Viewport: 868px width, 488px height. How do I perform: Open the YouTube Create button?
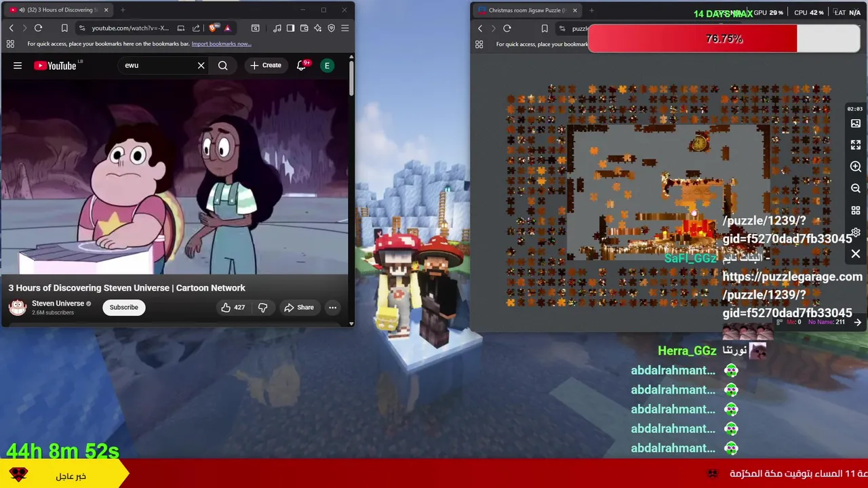coord(265,66)
